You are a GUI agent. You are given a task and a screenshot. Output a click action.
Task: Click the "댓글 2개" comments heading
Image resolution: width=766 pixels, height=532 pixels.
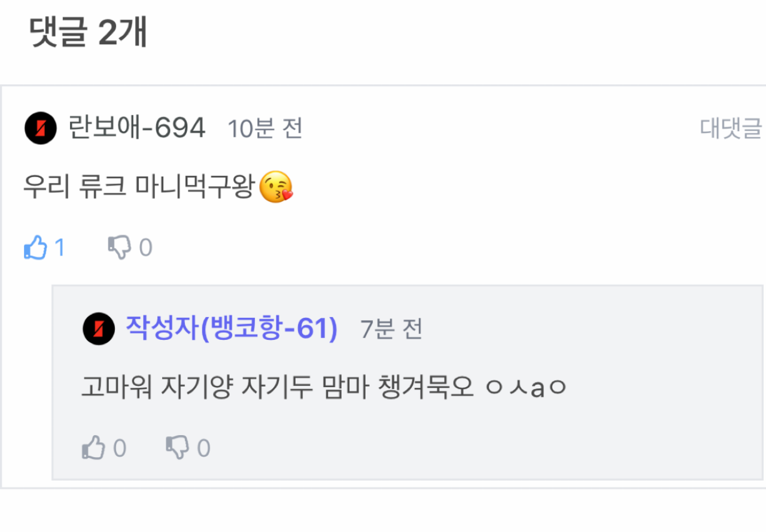point(89,34)
